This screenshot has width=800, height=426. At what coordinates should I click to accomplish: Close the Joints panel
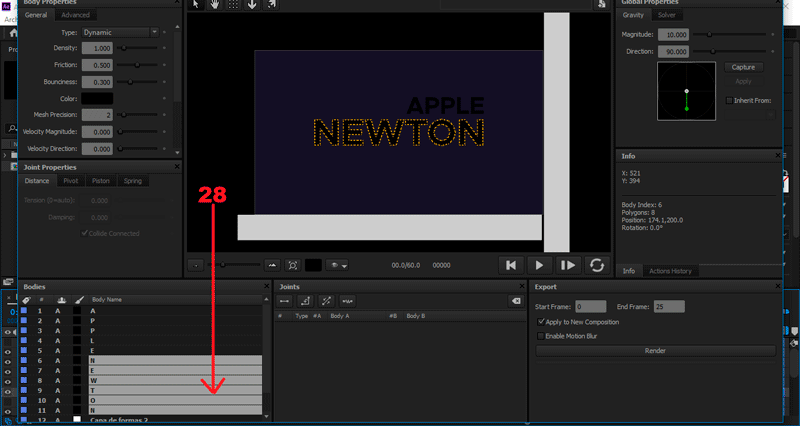coord(521,287)
